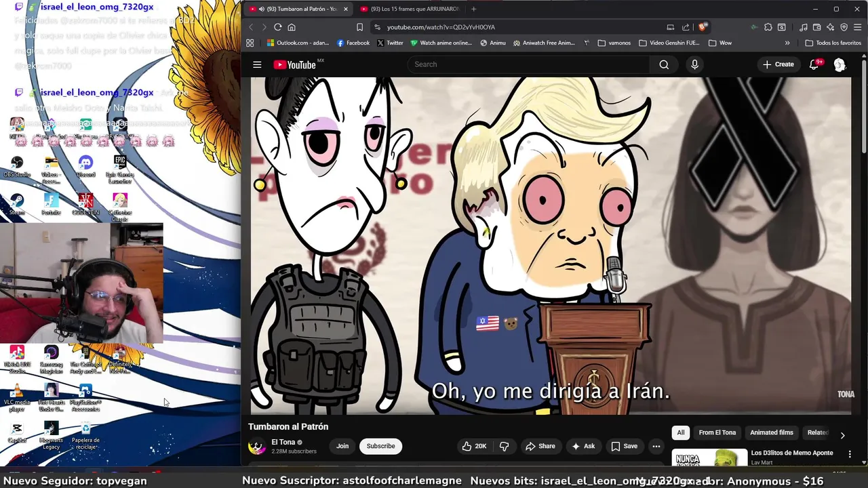Viewport: 868px width, 488px height.
Task: Click the Share button
Action: point(540,446)
